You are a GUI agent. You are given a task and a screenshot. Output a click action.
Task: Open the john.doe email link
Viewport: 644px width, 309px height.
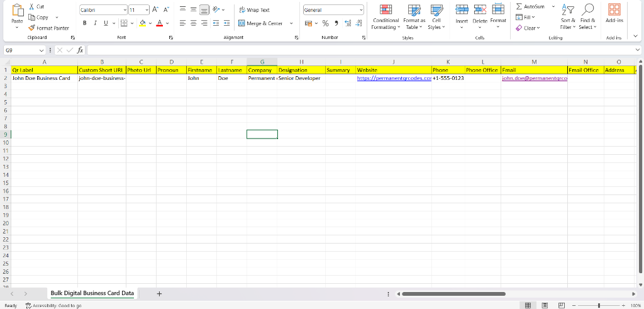pyautogui.click(x=535, y=78)
